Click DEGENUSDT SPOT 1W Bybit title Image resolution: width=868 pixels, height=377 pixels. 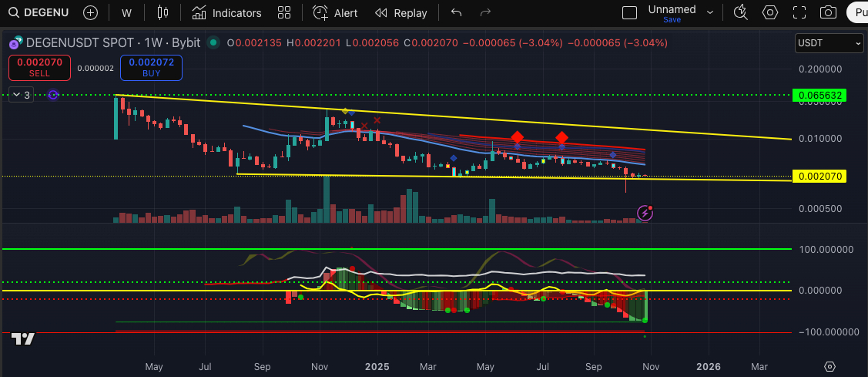[x=113, y=42]
